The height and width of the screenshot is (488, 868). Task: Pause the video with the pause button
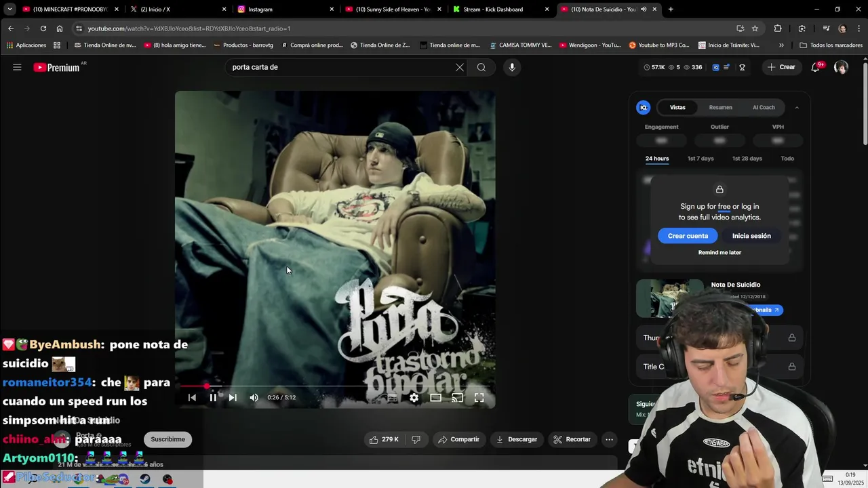coord(213,398)
